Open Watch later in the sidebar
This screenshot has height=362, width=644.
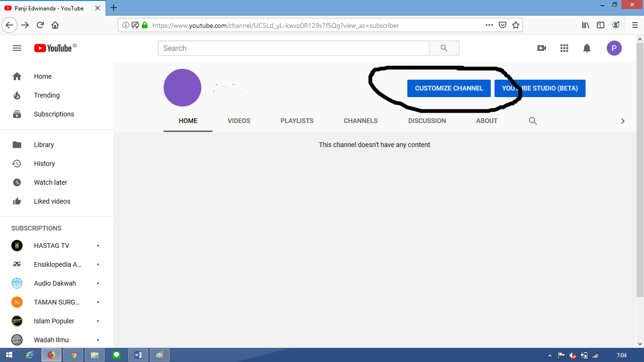[x=57, y=182]
